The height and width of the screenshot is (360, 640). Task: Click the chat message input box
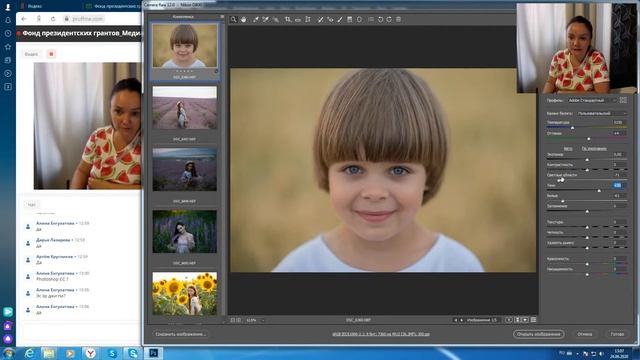pos(82,331)
